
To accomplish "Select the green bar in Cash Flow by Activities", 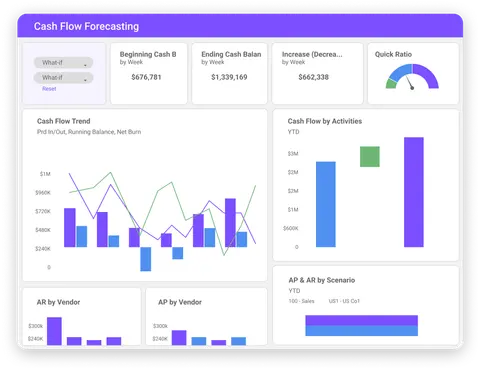I will 370,156.
